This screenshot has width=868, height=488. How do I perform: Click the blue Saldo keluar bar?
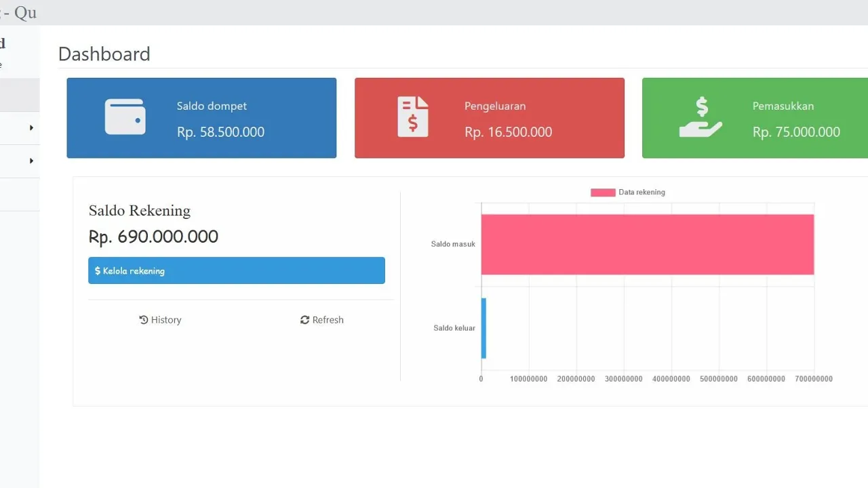click(x=484, y=328)
